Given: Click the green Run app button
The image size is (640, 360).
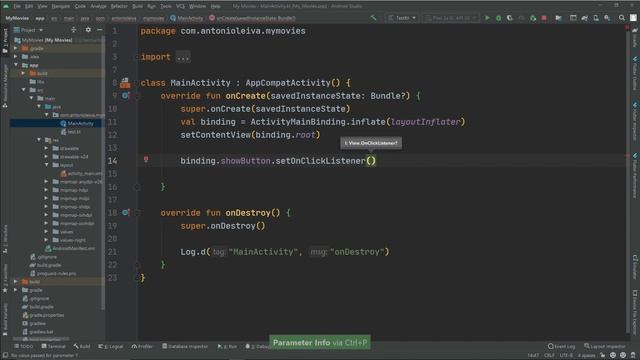Looking at the screenshot, I should (487, 18).
